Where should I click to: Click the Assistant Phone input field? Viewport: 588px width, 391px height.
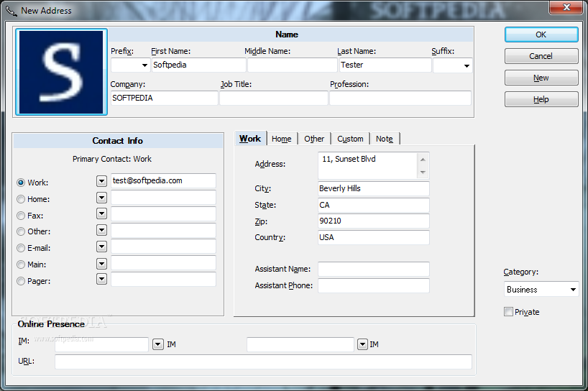(x=374, y=285)
